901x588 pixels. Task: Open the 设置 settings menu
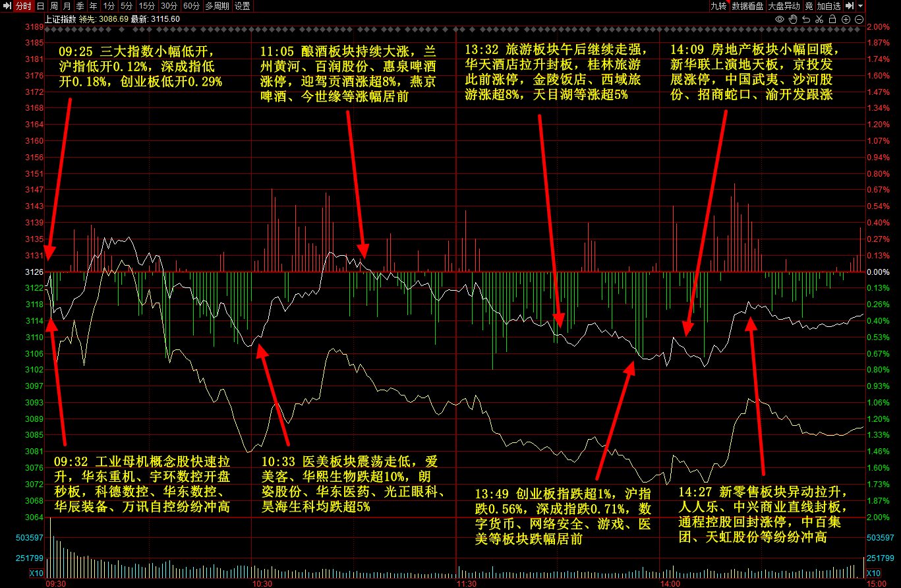[x=243, y=6]
